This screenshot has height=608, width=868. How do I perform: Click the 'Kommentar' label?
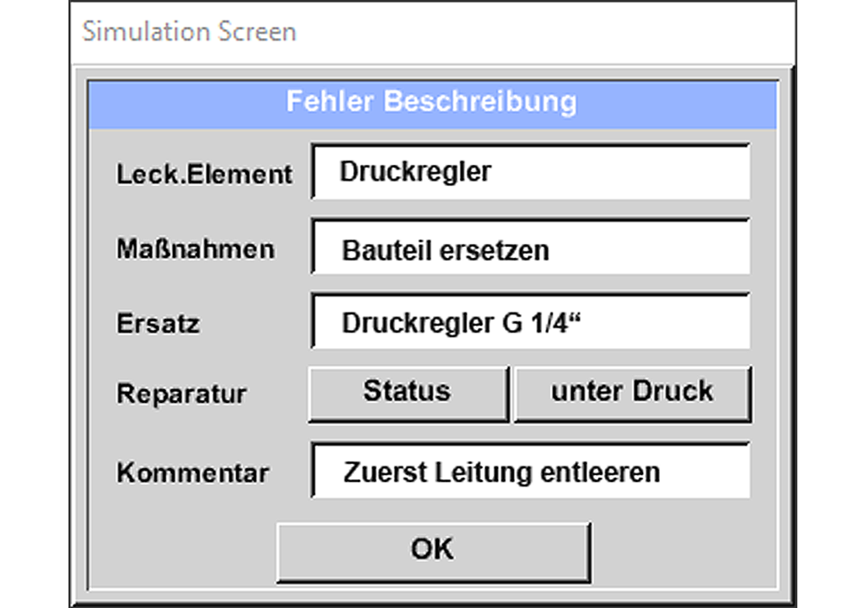(x=193, y=473)
